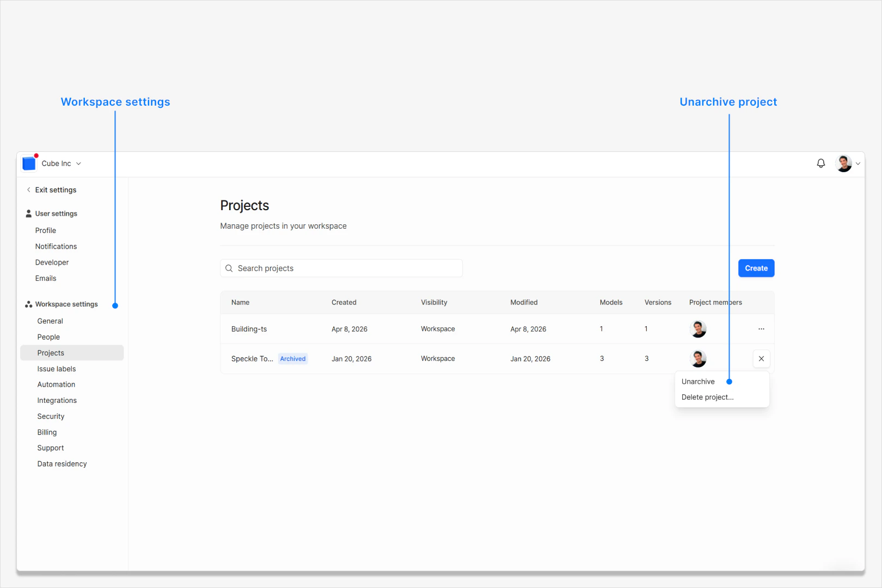Click the user avatar in the header

click(843, 163)
